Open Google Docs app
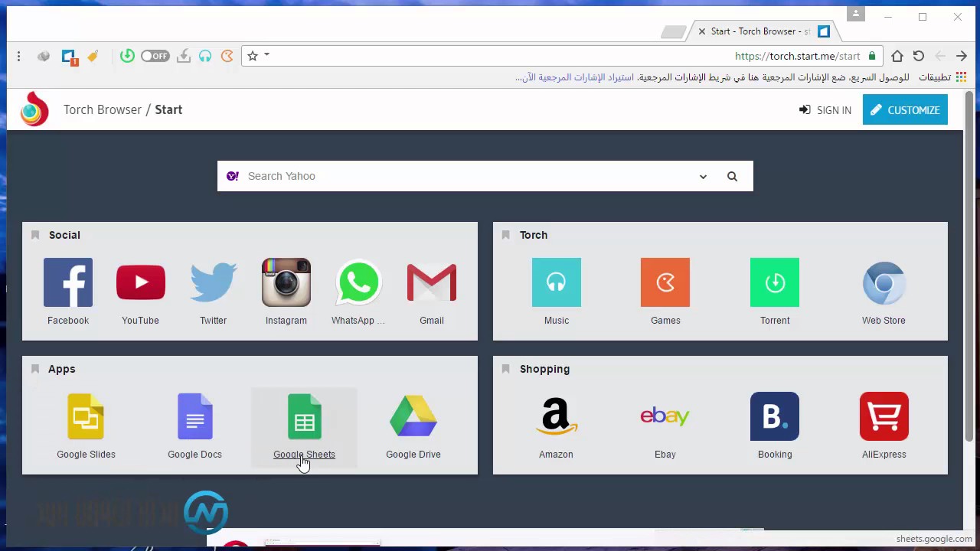980x551 pixels. pyautogui.click(x=194, y=425)
